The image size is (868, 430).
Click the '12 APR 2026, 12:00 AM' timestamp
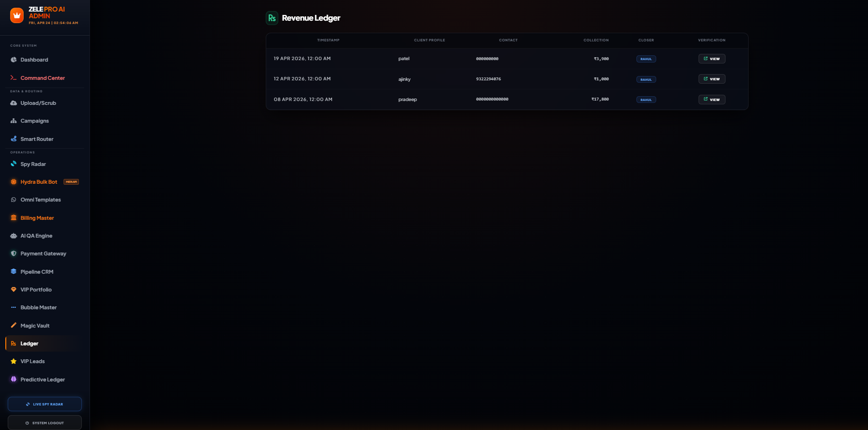[x=302, y=79]
